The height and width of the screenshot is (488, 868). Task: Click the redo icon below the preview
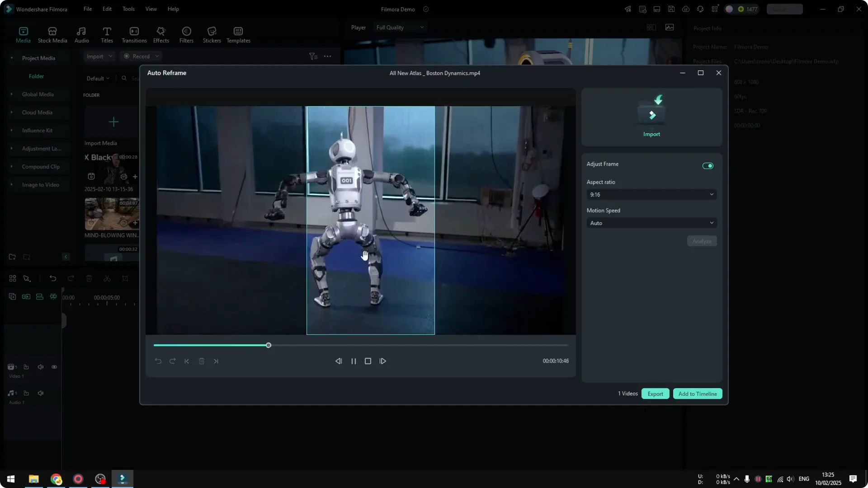click(x=173, y=361)
